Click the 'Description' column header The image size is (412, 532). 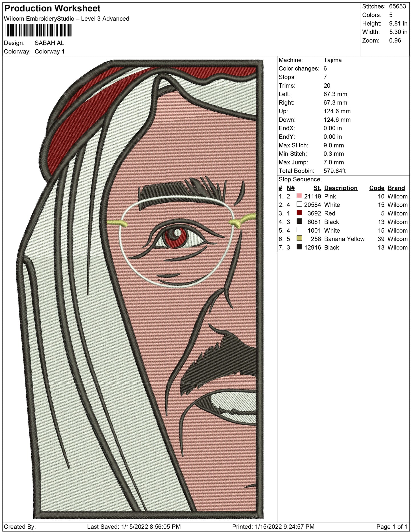(341, 188)
